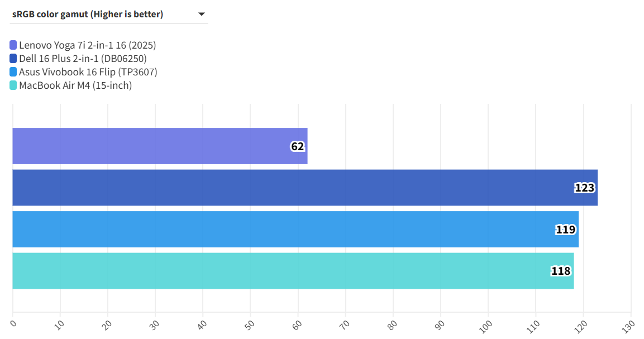The height and width of the screenshot is (339, 644).
Task: Click the 118 value label on the chart
Action: [x=561, y=271]
